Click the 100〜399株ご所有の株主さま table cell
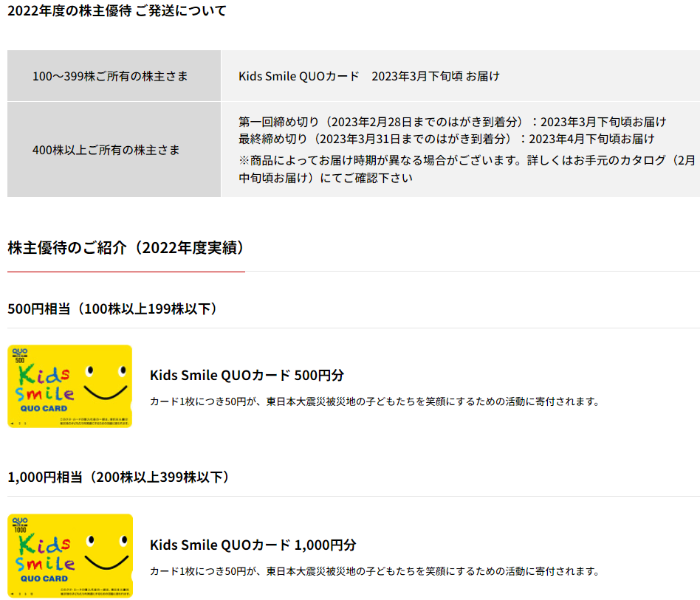The image size is (700, 600). [114, 76]
